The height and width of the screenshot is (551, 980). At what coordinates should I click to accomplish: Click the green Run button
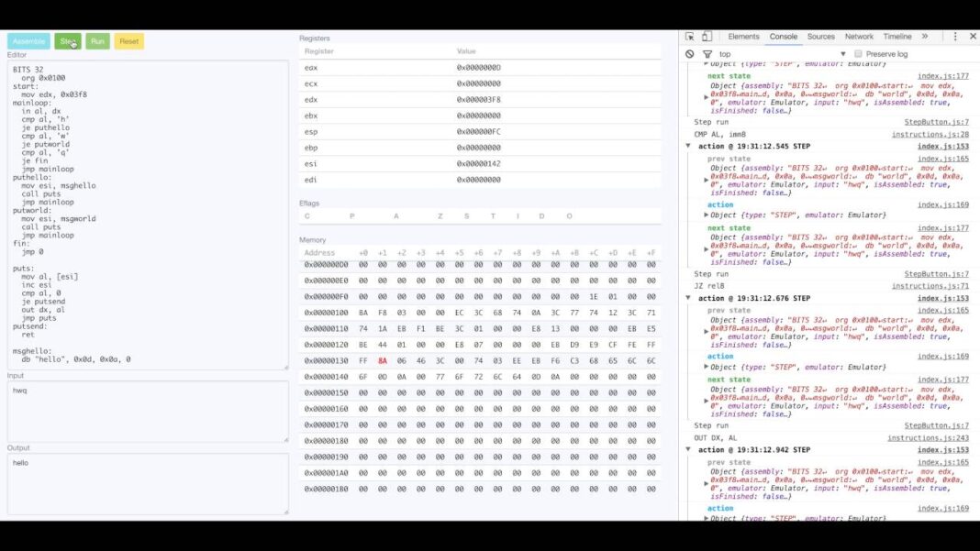[x=97, y=41]
